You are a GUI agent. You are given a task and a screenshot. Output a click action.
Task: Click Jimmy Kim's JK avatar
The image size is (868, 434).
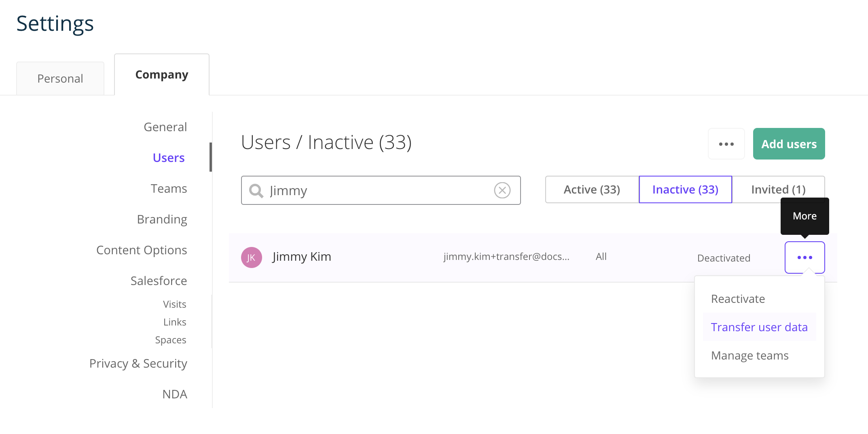[x=251, y=257]
